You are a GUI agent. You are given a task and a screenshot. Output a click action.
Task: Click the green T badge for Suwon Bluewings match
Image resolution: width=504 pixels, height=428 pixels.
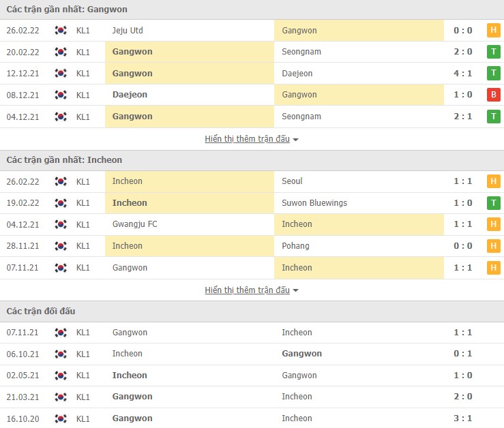pyautogui.click(x=493, y=203)
